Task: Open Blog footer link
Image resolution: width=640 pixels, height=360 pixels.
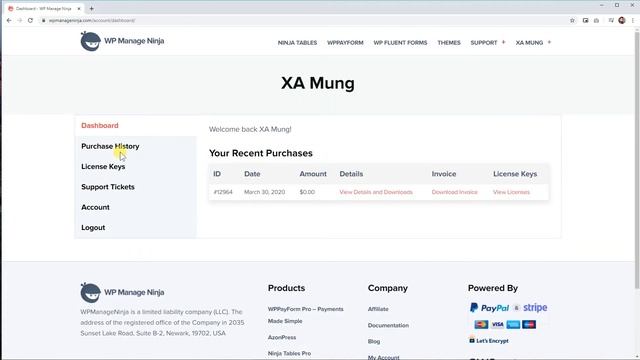Action: pyautogui.click(x=374, y=342)
